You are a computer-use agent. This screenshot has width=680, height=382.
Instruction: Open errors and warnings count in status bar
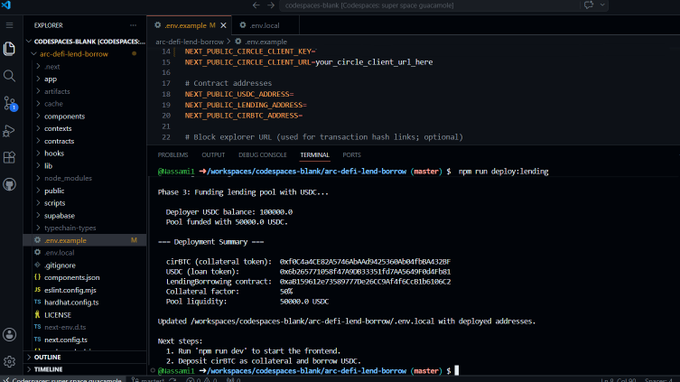tap(202, 379)
